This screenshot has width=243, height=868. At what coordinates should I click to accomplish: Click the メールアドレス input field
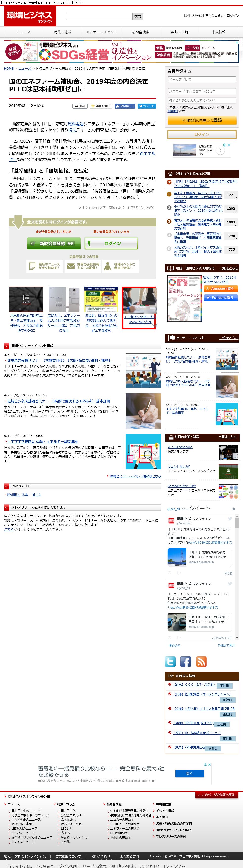[x=202, y=80]
